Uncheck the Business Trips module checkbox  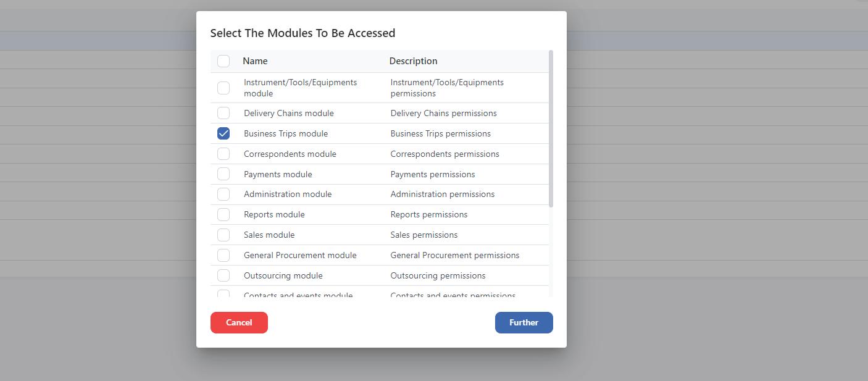coord(223,133)
